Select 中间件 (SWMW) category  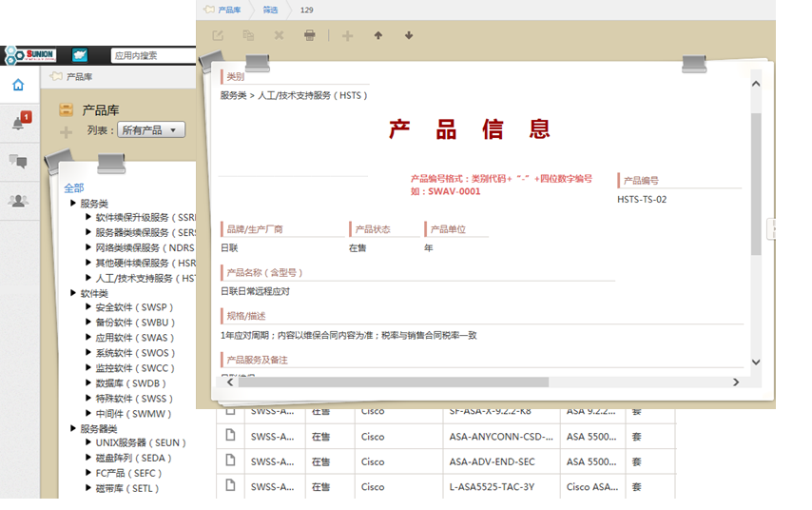(x=133, y=414)
